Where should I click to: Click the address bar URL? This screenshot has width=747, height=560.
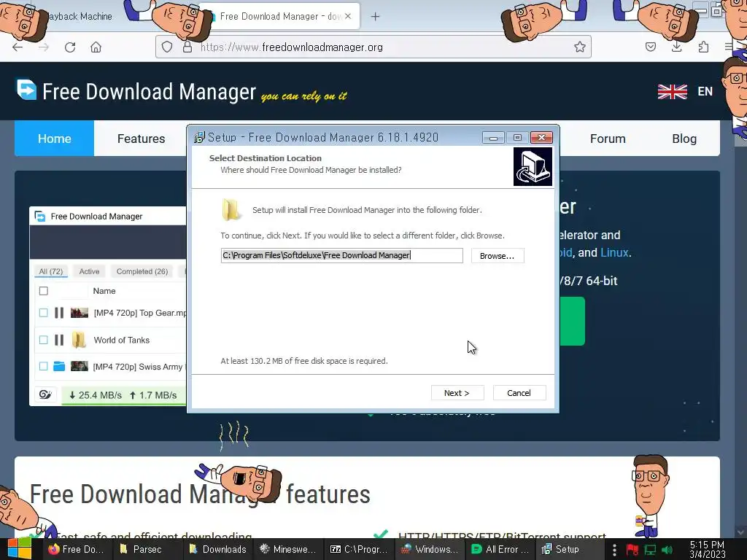292,47
